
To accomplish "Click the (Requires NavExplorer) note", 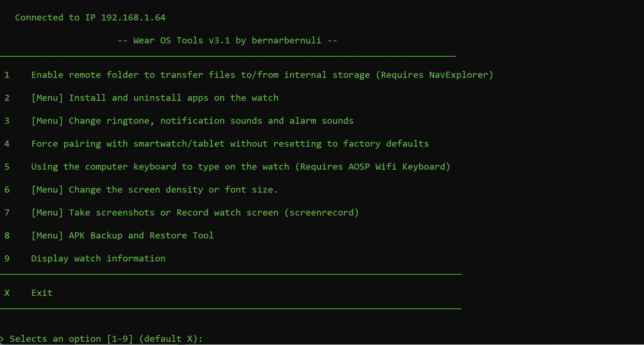I will pos(435,75).
